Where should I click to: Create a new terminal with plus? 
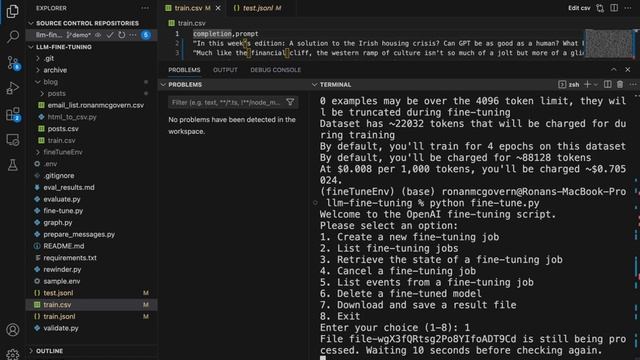pyautogui.click(x=587, y=84)
